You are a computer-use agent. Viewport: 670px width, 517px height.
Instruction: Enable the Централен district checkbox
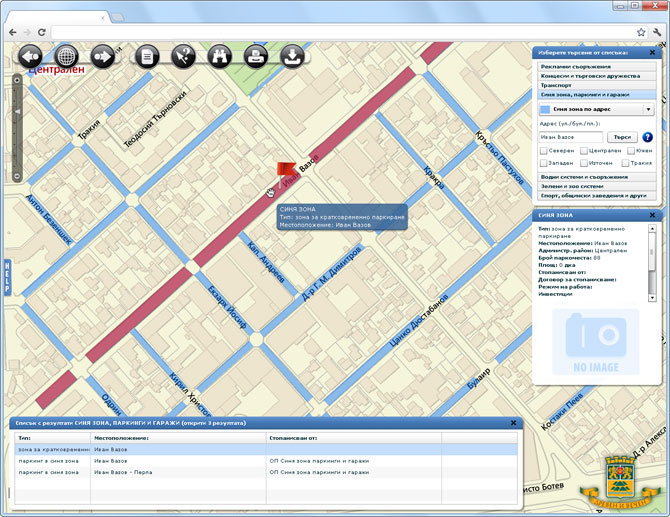[584, 150]
